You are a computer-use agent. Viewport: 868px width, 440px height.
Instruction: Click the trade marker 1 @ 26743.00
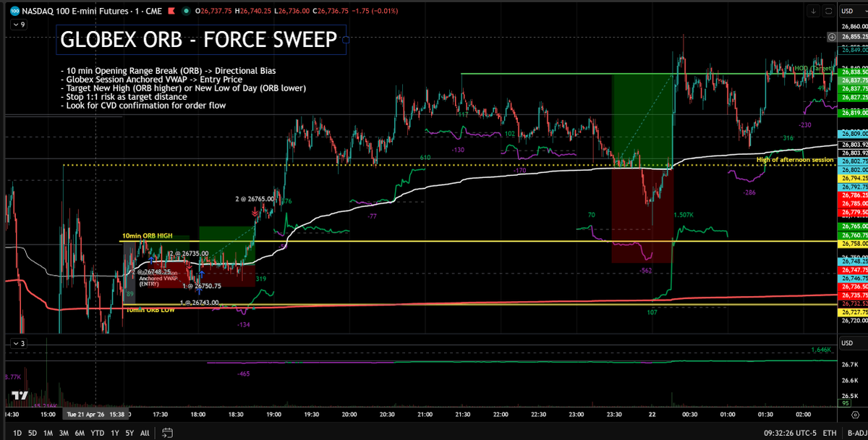pos(199,302)
